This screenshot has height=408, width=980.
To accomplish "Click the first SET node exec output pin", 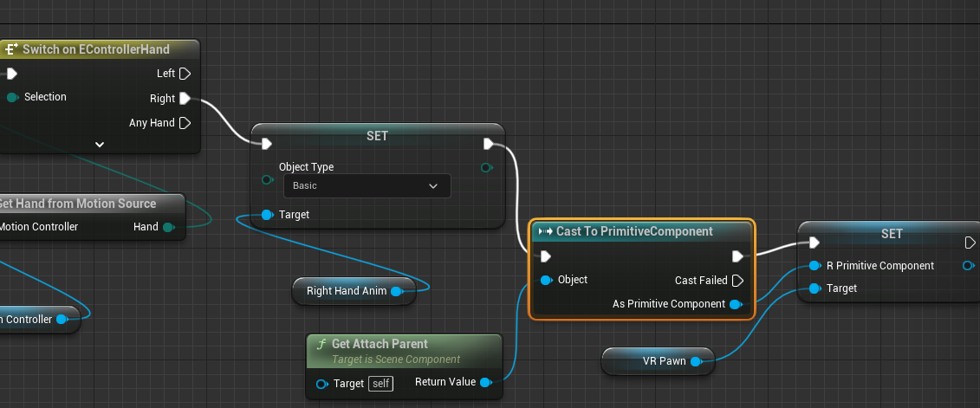I will [x=489, y=145].
